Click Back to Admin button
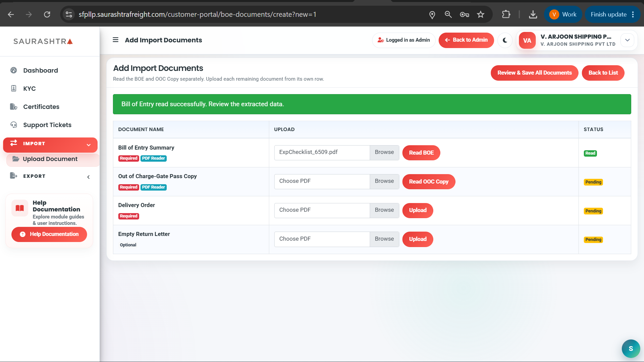 point(466,40)
